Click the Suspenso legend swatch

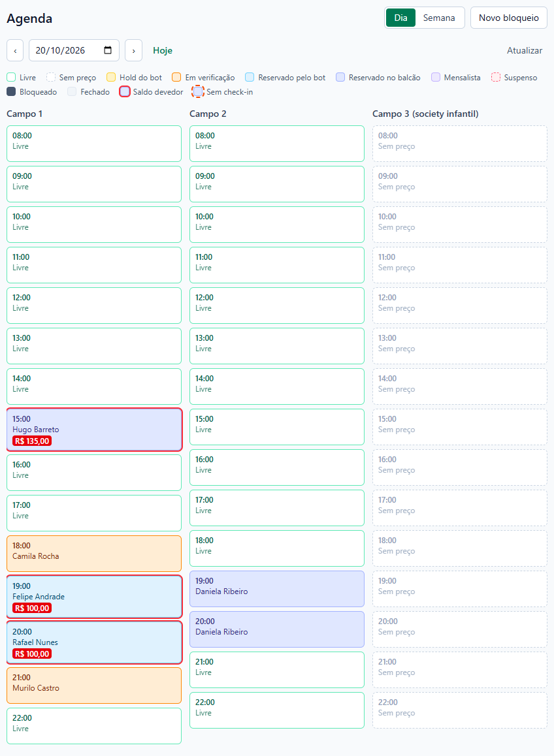496,77
